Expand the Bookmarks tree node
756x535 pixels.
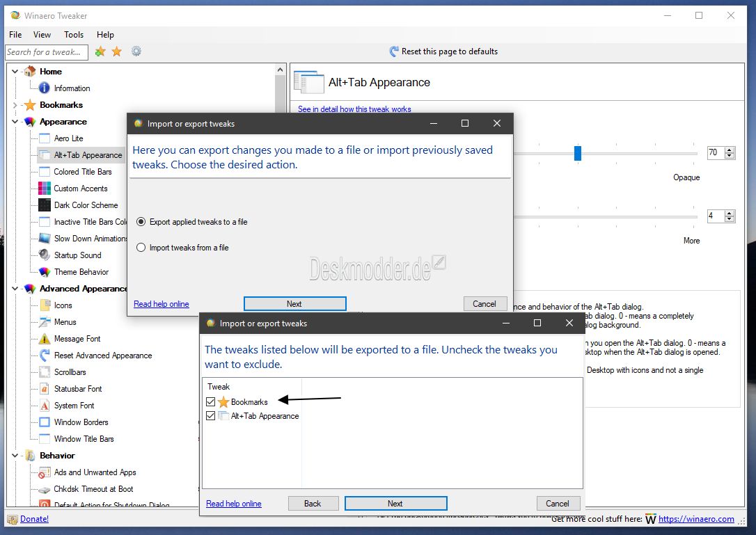point(15,104)
